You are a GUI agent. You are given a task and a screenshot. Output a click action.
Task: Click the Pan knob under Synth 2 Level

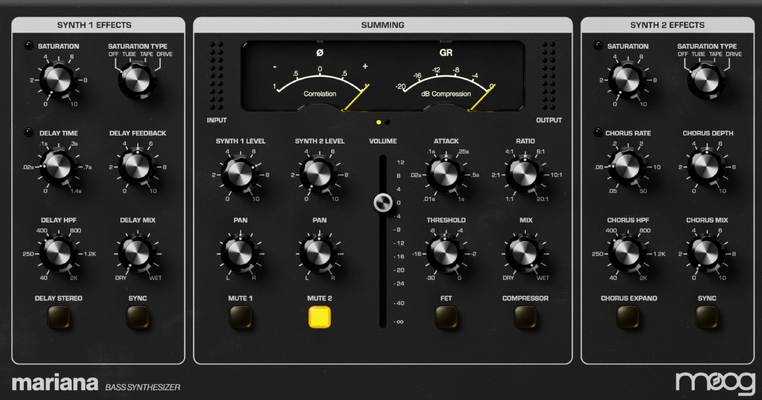point(319,253)
